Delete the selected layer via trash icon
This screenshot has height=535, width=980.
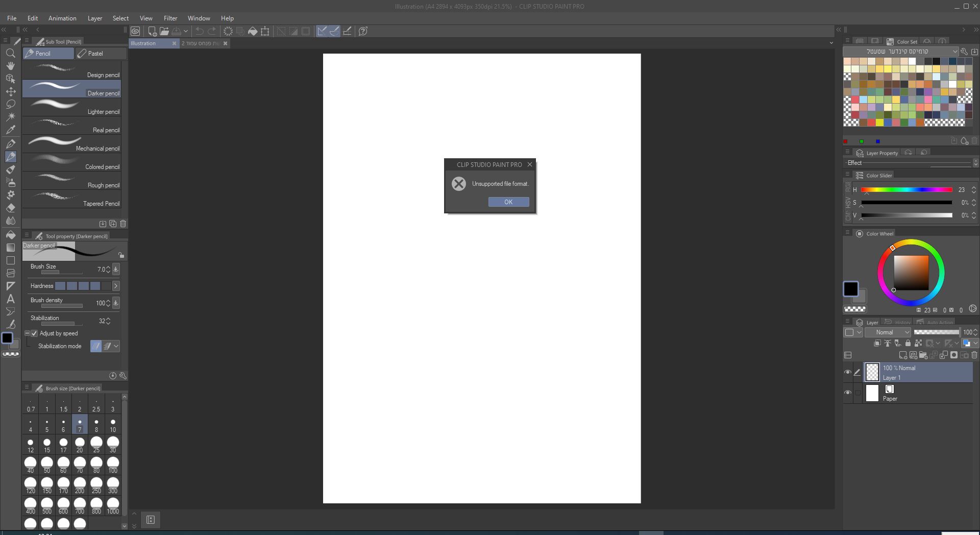click(x=974, y=355)
